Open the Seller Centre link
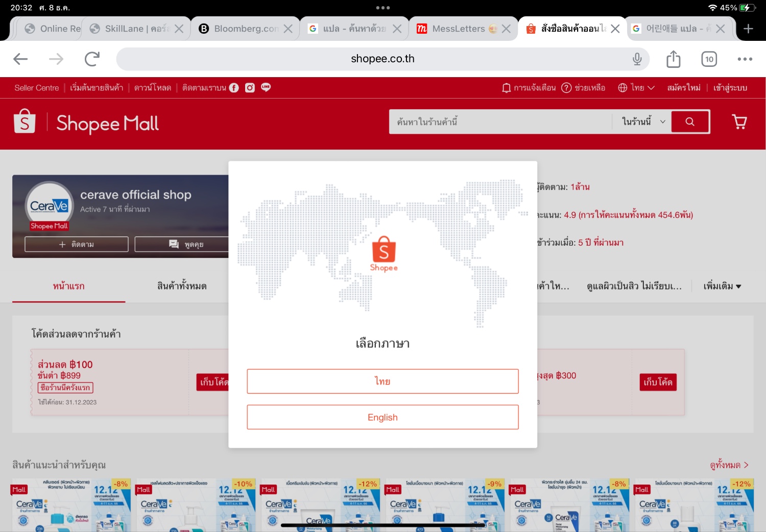Viewport: 766px width, 532px height. pos(37,88)
